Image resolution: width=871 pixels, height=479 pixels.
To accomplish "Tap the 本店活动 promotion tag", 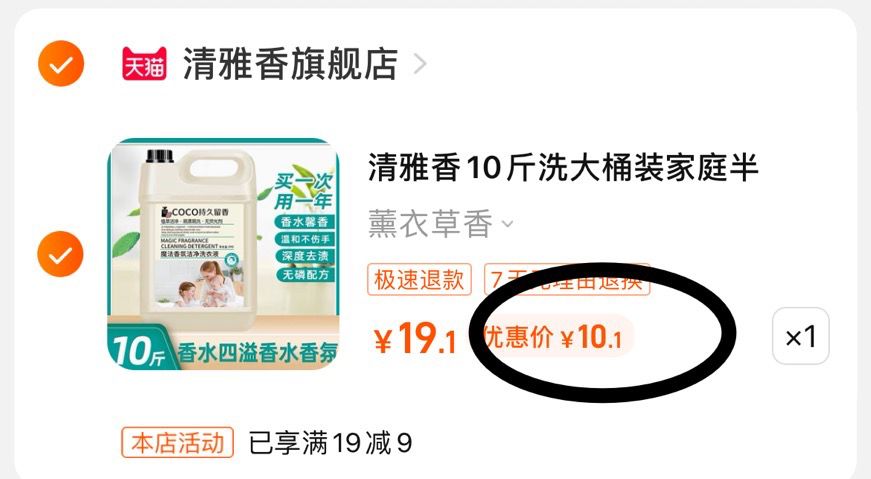I will pyautogui.click(x=178, y=443).
